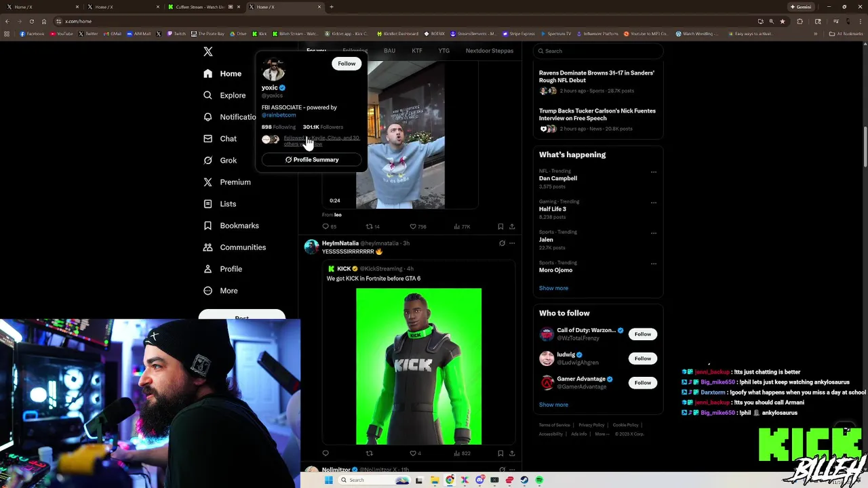
Task: Reply to the video post with 65 comments
Action: [x=329, y=226]
